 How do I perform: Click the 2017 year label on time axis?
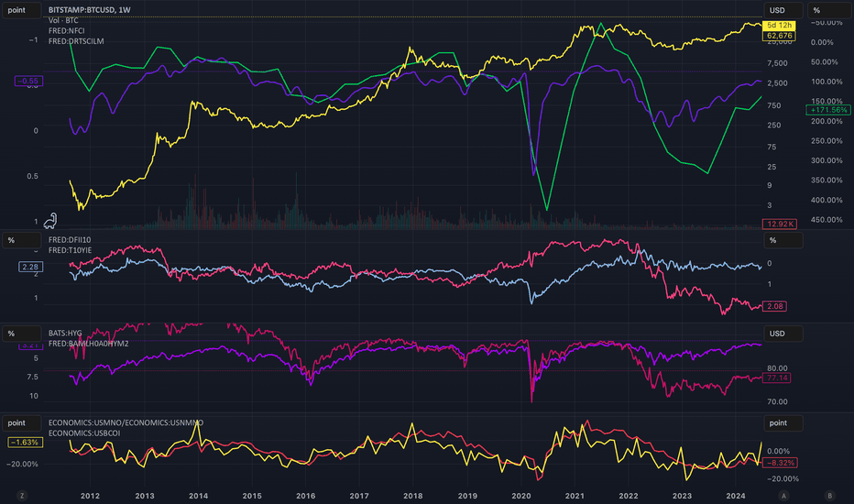[359, 496]
